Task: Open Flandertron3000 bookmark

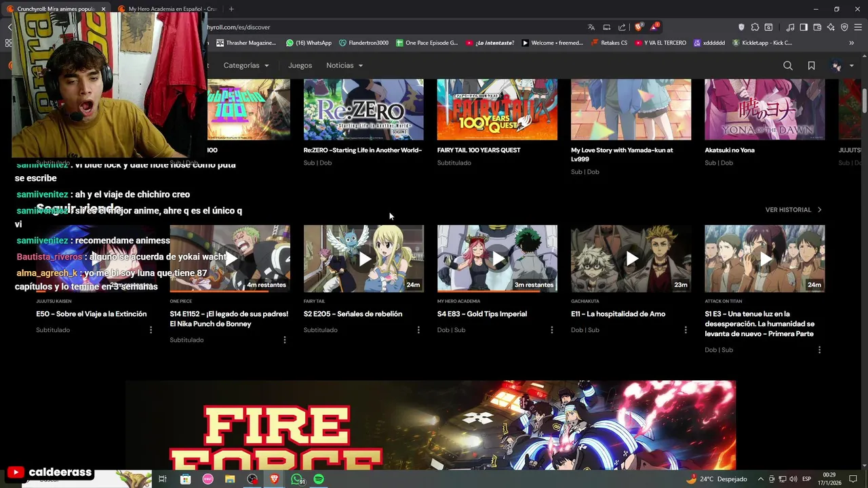Action: [364, 43]
